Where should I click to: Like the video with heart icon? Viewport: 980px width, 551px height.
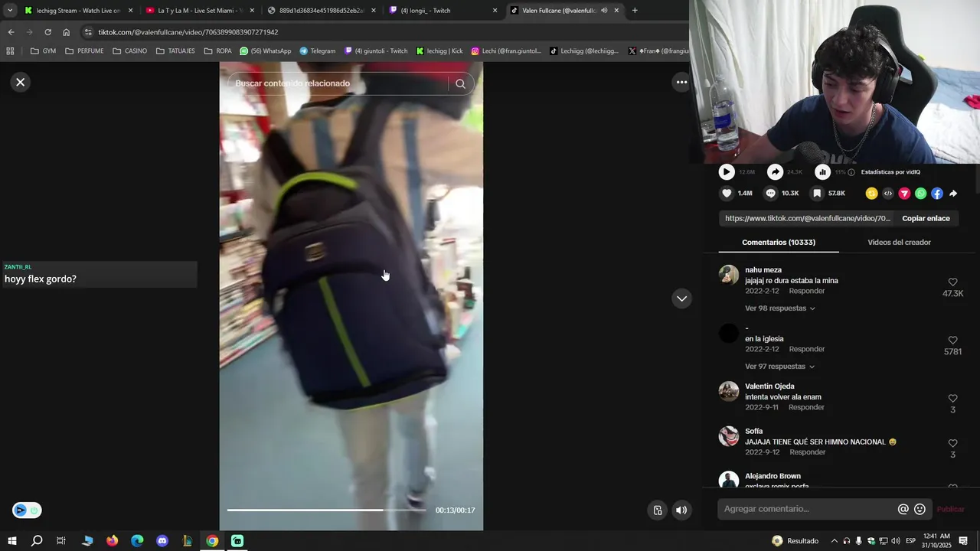coord(727,194)
